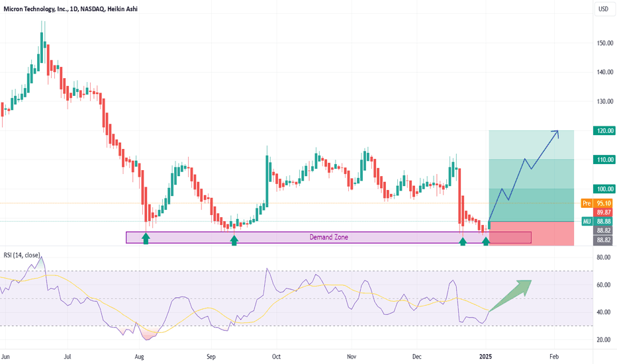Click the RSI 20.00 axis value
The width and height of the screenshot is (617, 364).
603,340
